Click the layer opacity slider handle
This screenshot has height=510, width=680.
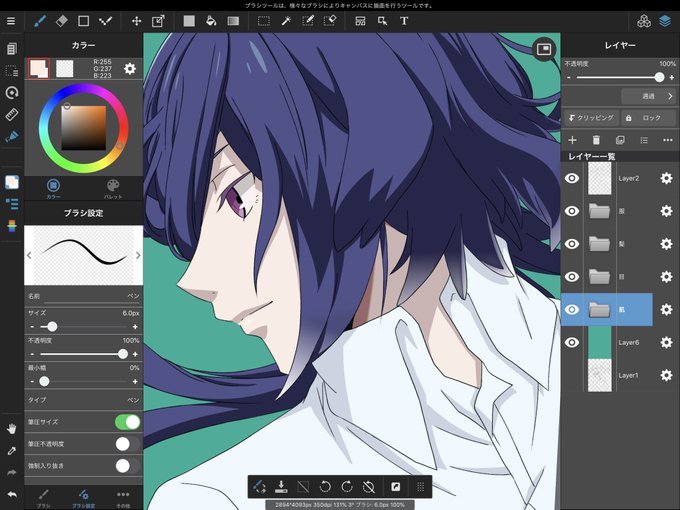pos(659,78)
